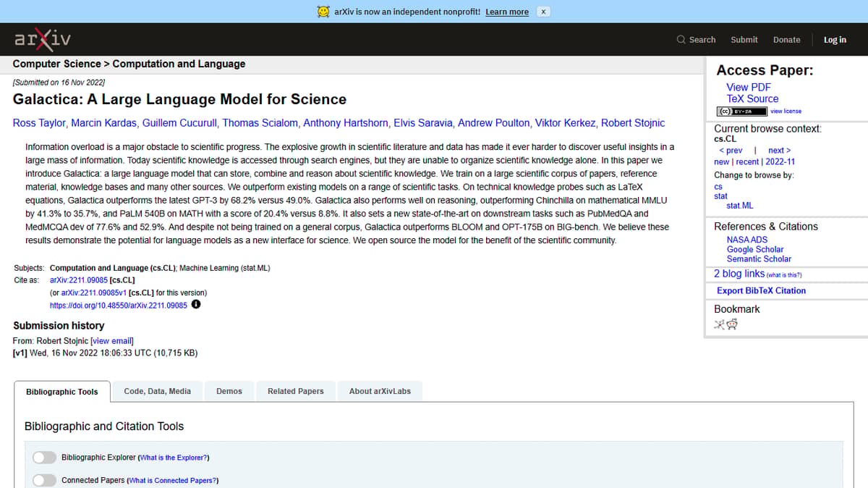The image size is (868, 488).
Task: Open author Ross Taylor's link
Action: click(x=38, y=122)
